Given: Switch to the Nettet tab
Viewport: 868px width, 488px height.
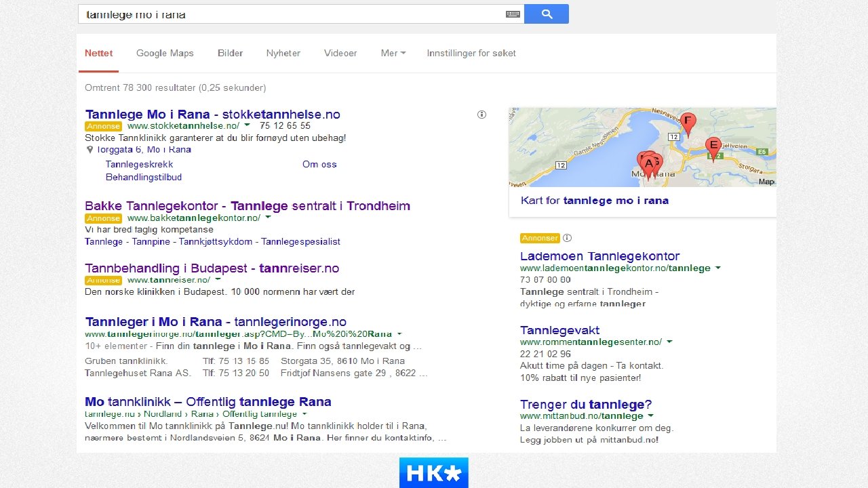Looking at the screenshot, I should tap(99, 54).
